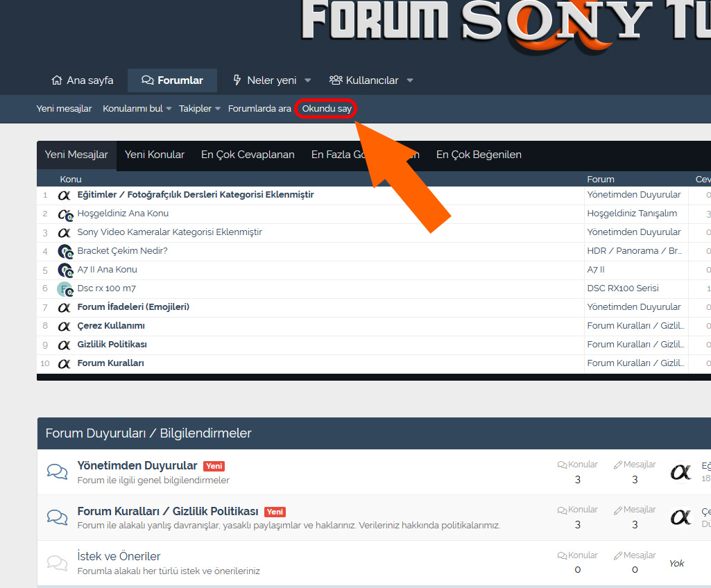Click the Forum column header

pos(601,180)
